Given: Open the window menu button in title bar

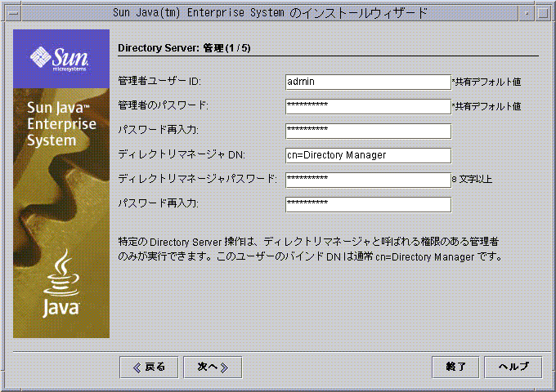Looking at the screenshot, I should 13,13.
